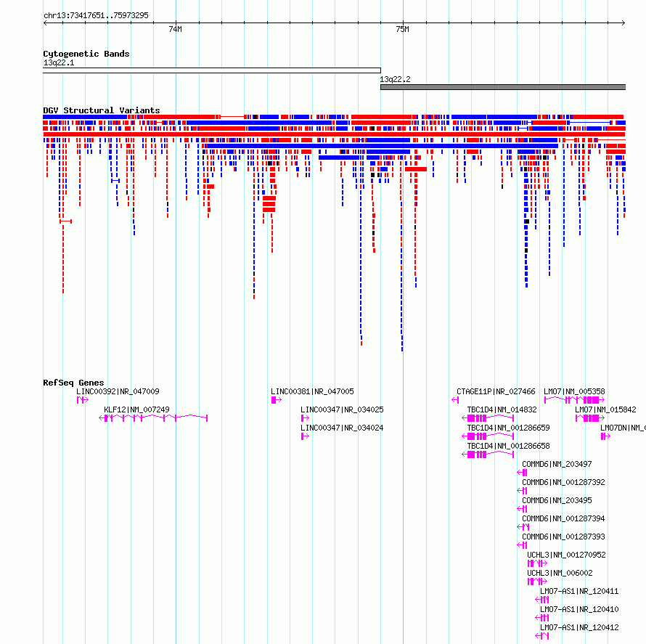Click the 74M ruler position label

(175, 29)
